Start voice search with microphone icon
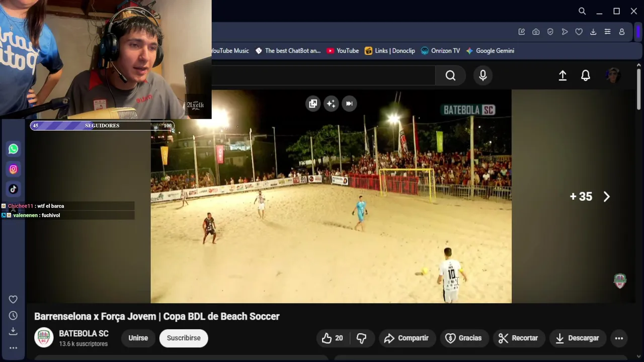 click(x=483, y=75)
